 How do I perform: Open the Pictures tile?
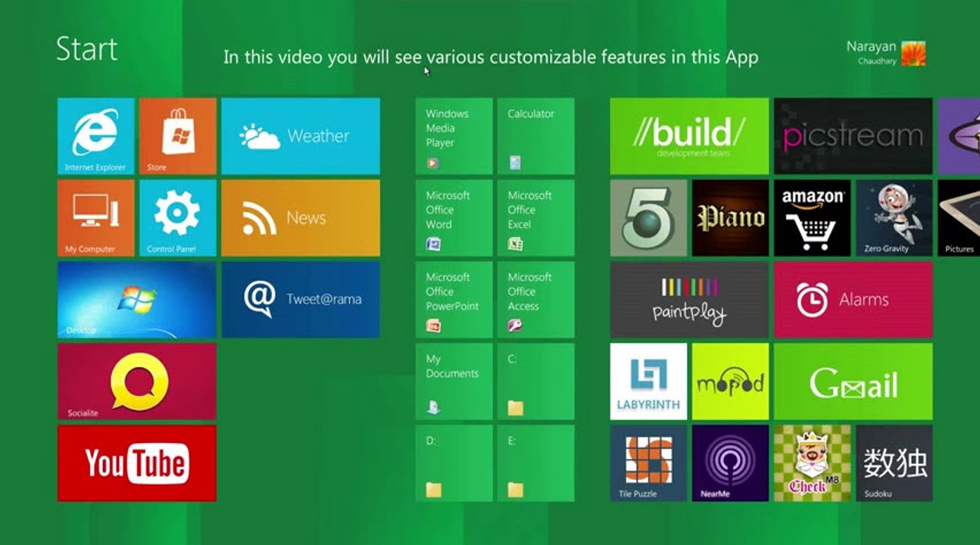pyautogui.click(x=959, y=218)
